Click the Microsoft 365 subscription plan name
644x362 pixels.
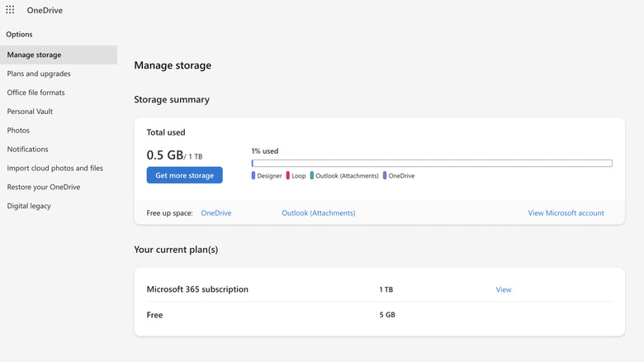197,289
